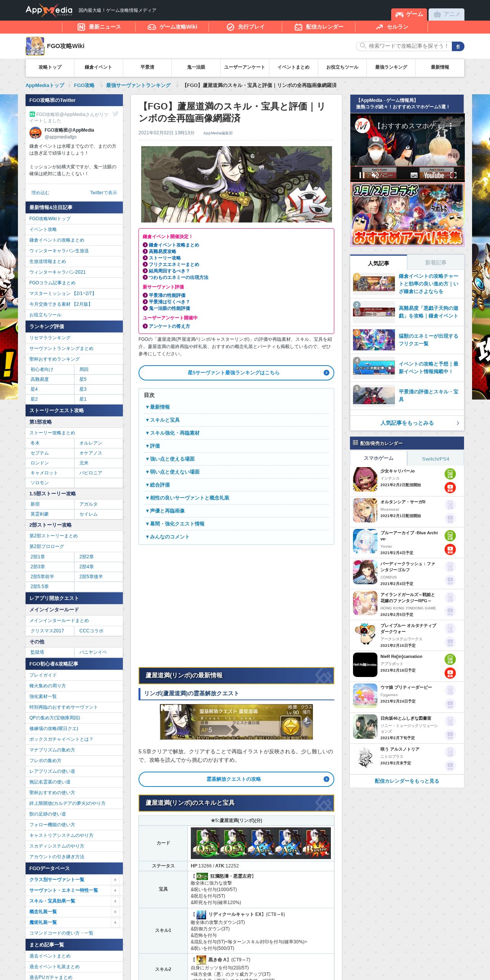
Task: Open YouTube logo link in video player
Action: click(x=434, y=175)
